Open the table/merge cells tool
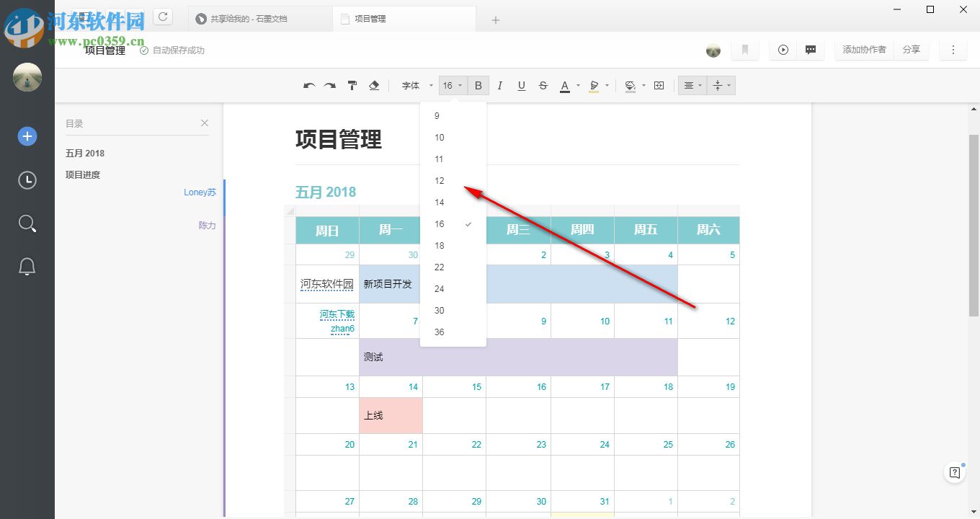Image resolution: width=980 pixels, height=519 pixels. [658, 85]
